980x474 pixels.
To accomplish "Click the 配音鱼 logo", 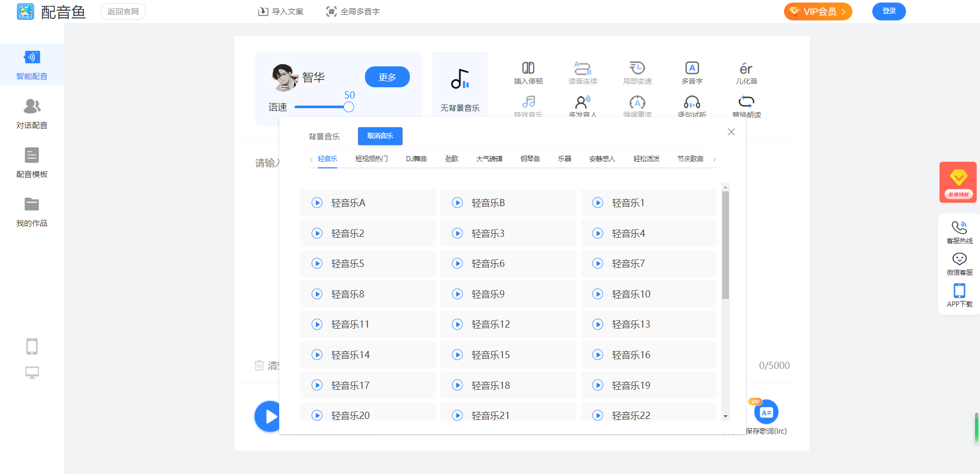I will [51, 11].
